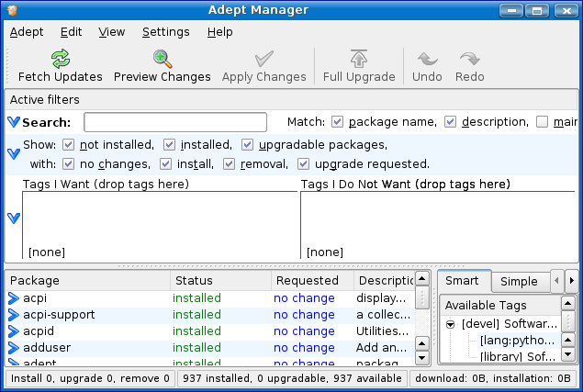Click the Redo arrow icon

pos(469,60)
